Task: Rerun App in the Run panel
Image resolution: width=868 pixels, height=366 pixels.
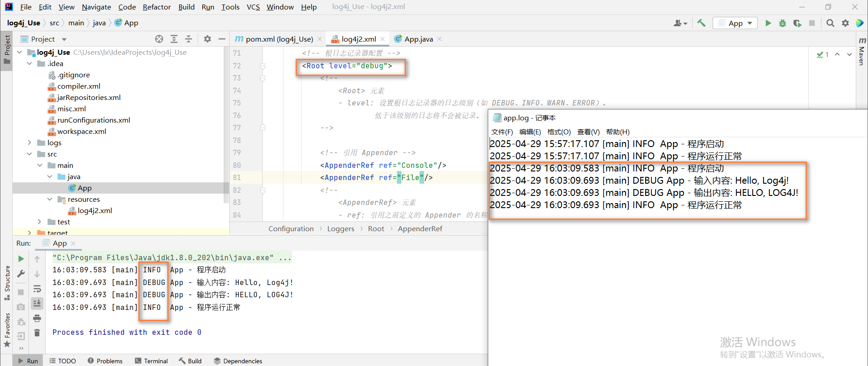Action: click(x=21, y=259)
